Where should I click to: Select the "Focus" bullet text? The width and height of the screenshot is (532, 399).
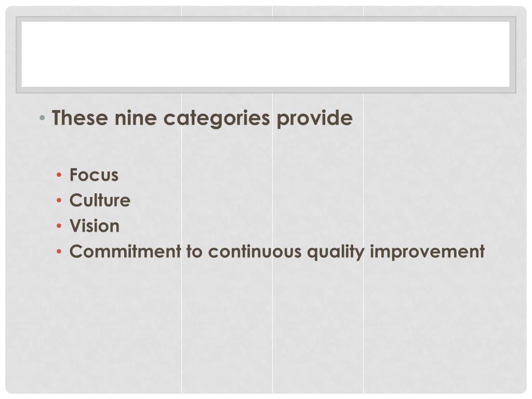pyautogui.click(x=94, y=175)
